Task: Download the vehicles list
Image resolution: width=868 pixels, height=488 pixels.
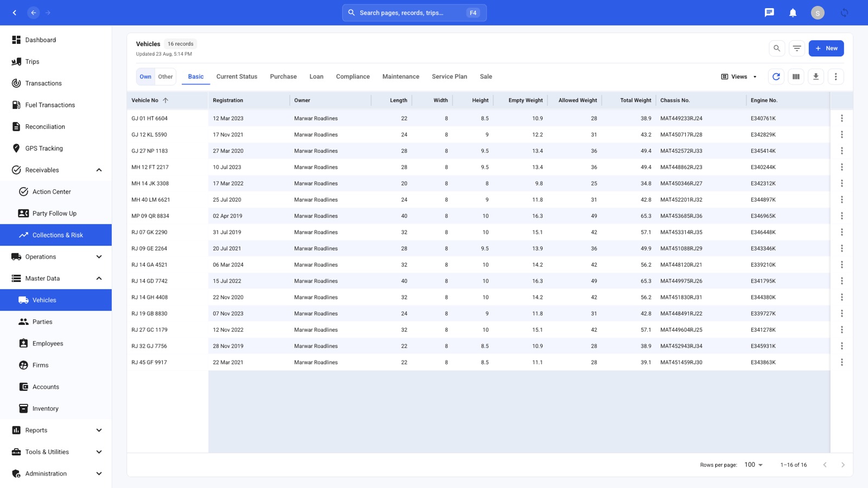Action: coord(816,76)
